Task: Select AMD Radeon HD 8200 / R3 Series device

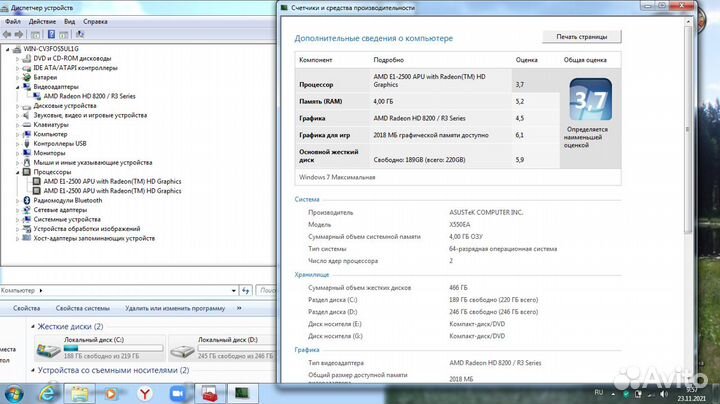Action: [89, 96]
